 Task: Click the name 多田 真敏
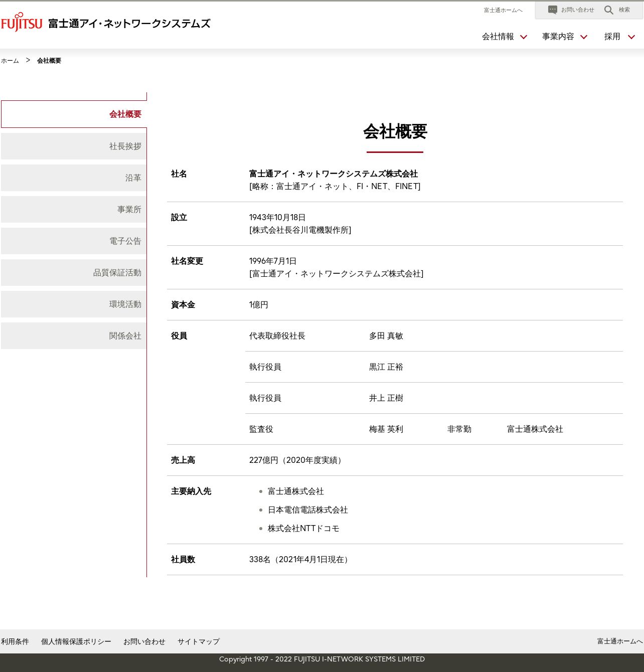(x=386, y=336)
